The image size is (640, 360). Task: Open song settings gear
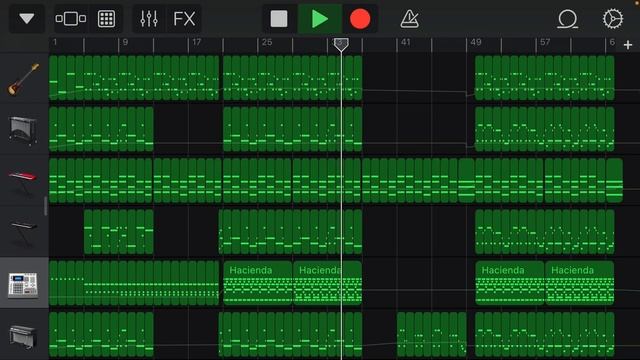pos(613,19)
